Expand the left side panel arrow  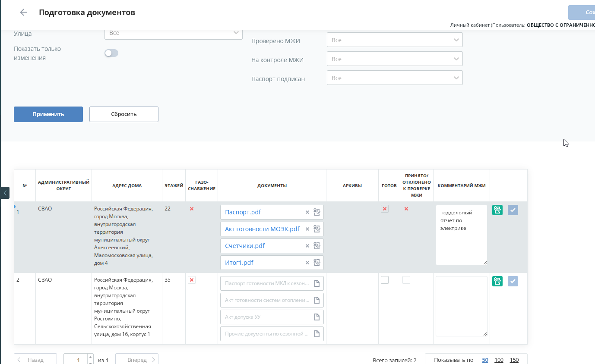click(5, 193)
